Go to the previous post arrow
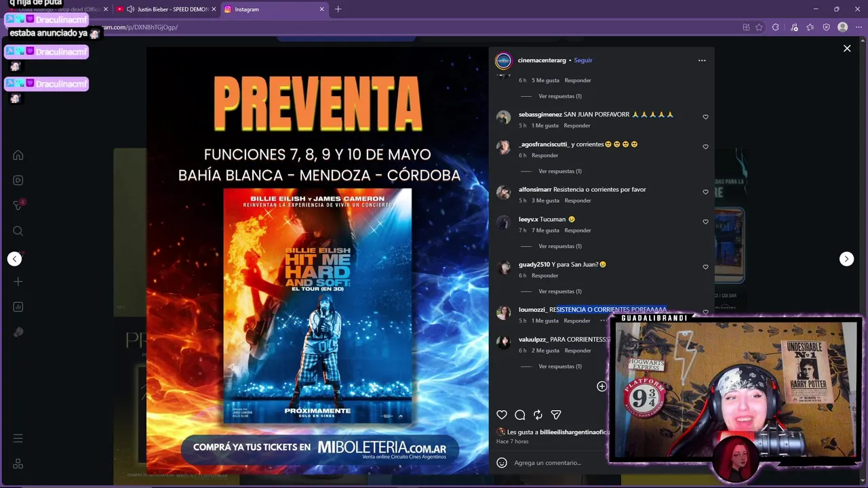Viewport: 868px width, 488px height. [14, 259]
